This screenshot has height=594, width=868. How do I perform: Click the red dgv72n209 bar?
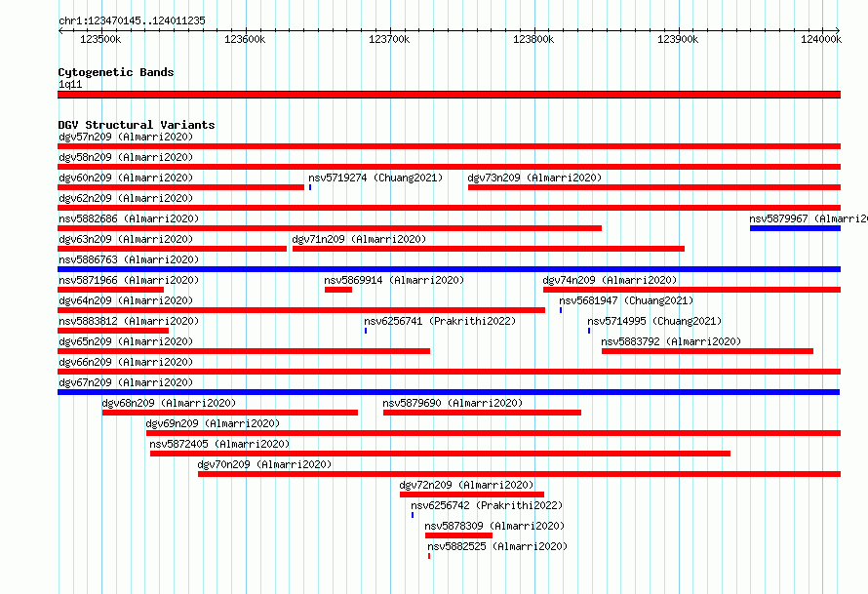[x=472, y=495]
